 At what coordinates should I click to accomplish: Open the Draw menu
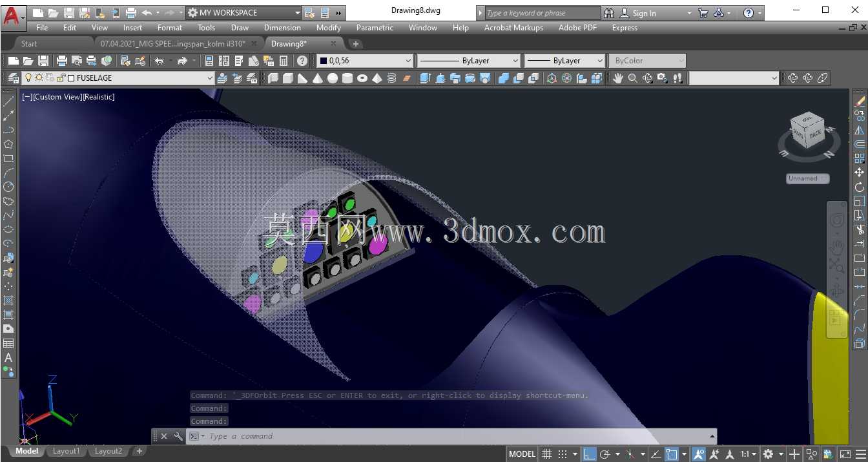[240, 28]
